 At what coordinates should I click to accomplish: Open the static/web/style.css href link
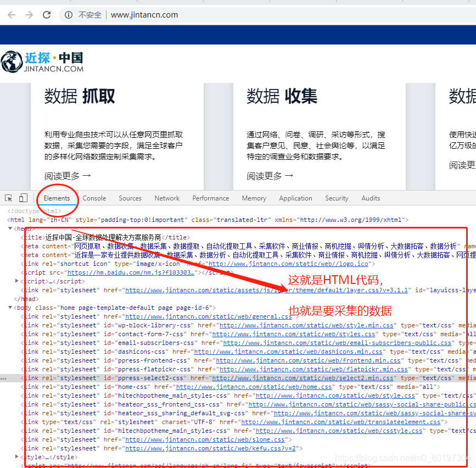point(335,395)
